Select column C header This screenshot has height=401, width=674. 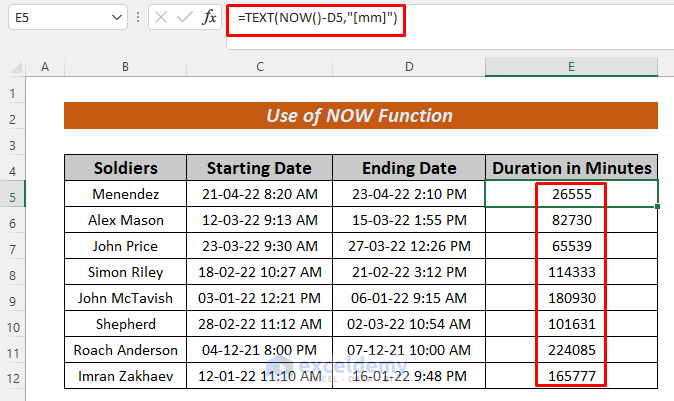tap(260, 67)
